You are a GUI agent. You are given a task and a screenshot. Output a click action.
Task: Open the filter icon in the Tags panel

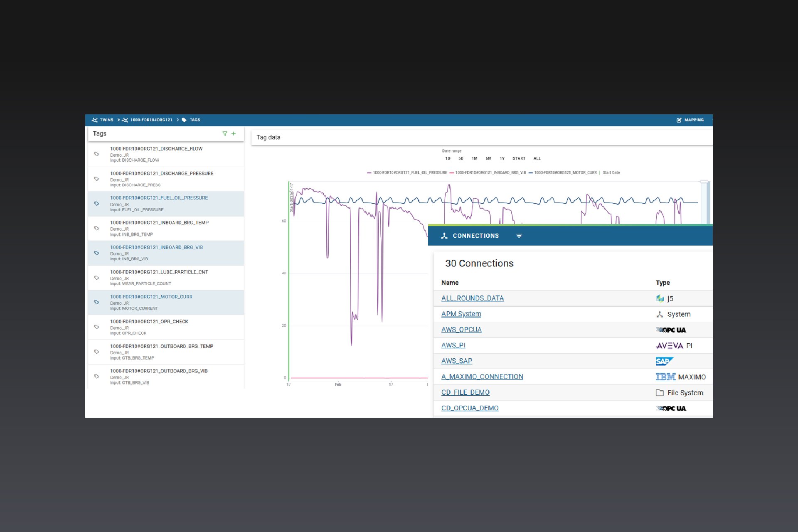(224, 133)
